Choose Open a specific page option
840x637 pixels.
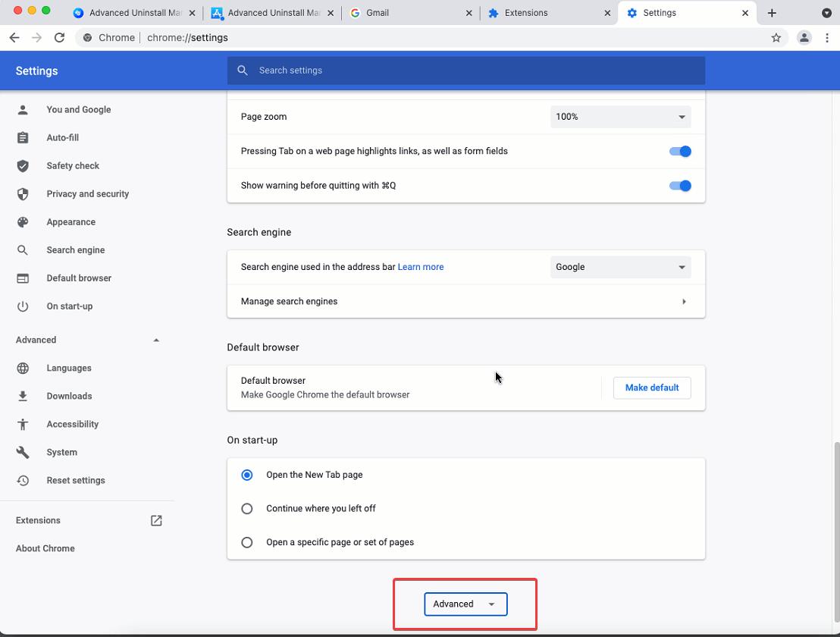pos(247,542)
